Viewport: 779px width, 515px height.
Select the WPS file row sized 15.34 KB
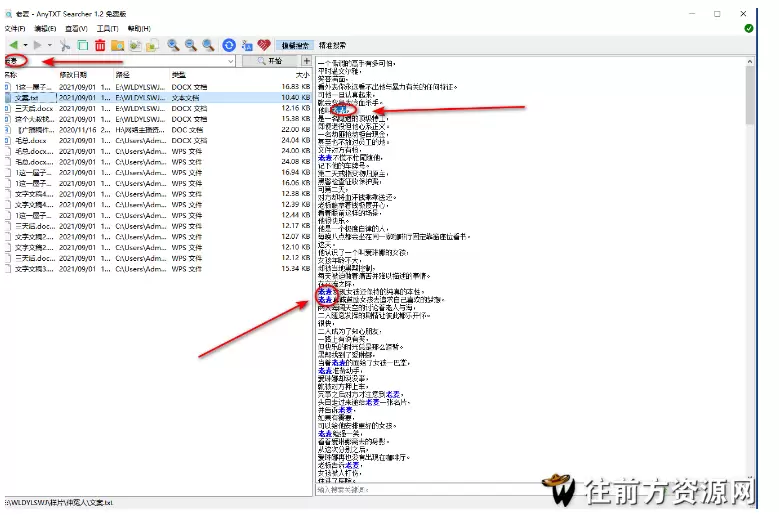point(158,269)
